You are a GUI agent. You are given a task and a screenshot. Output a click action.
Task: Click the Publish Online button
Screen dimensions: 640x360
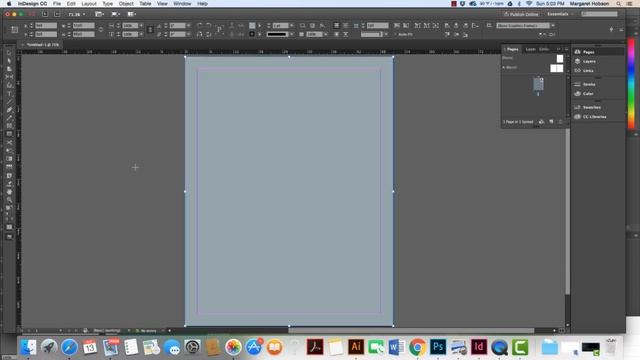pos(521,14)
